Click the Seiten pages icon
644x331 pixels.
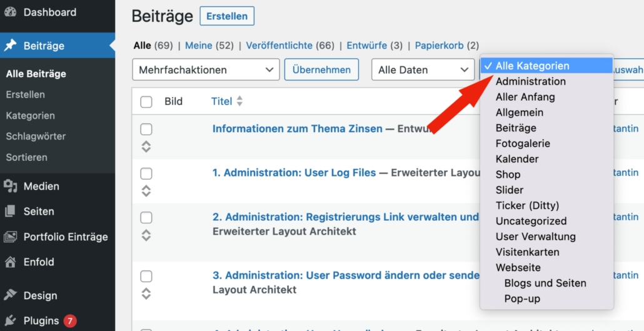pyautogui.click(x=10, y=211)
